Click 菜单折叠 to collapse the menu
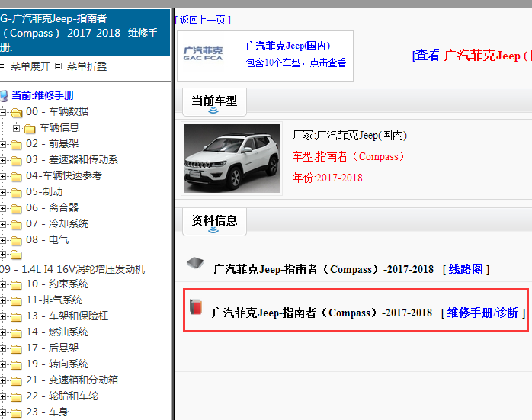The width and height of the screenshot is (532, 420). [x=87, y=66]
